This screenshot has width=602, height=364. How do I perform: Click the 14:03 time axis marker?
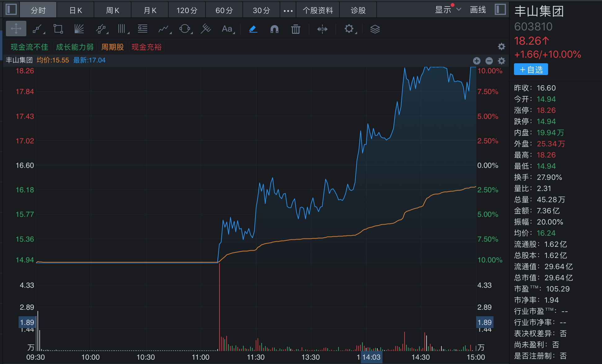[371, 357]
